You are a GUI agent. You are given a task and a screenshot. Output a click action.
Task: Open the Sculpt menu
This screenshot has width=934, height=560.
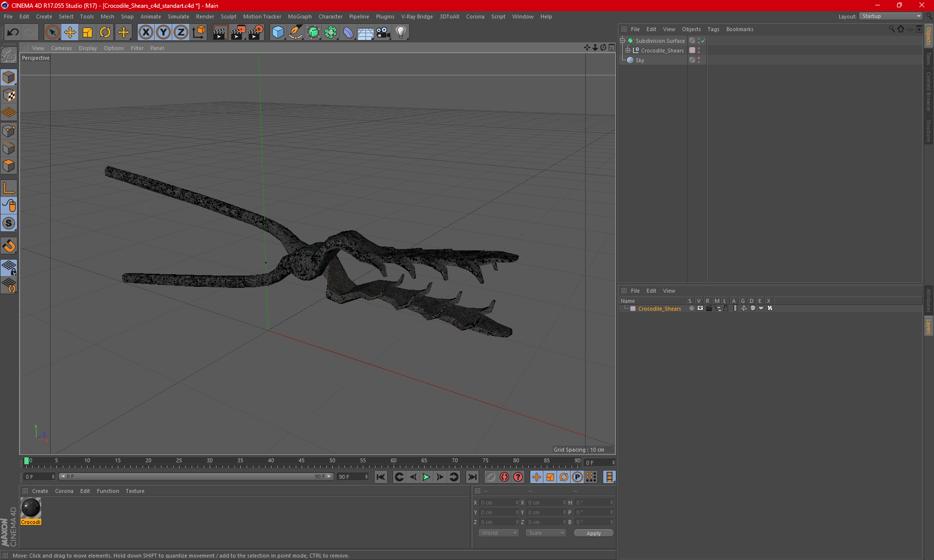pos(229,17)
